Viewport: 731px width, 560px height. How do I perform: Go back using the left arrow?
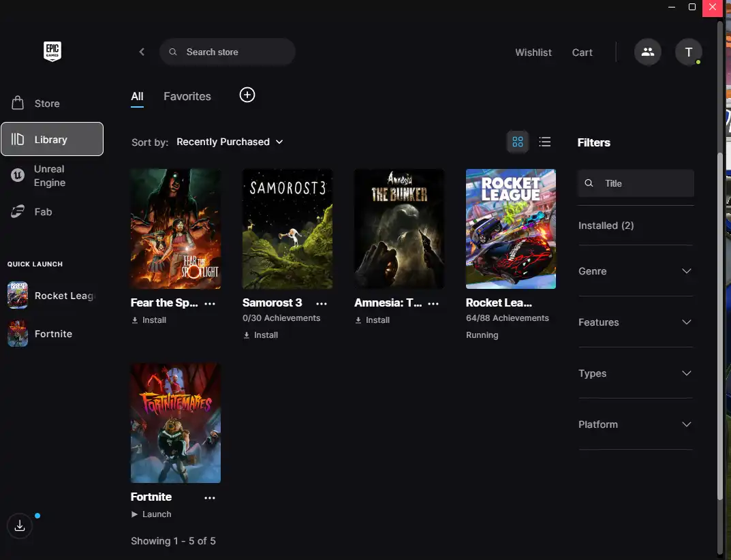point(142,52)
